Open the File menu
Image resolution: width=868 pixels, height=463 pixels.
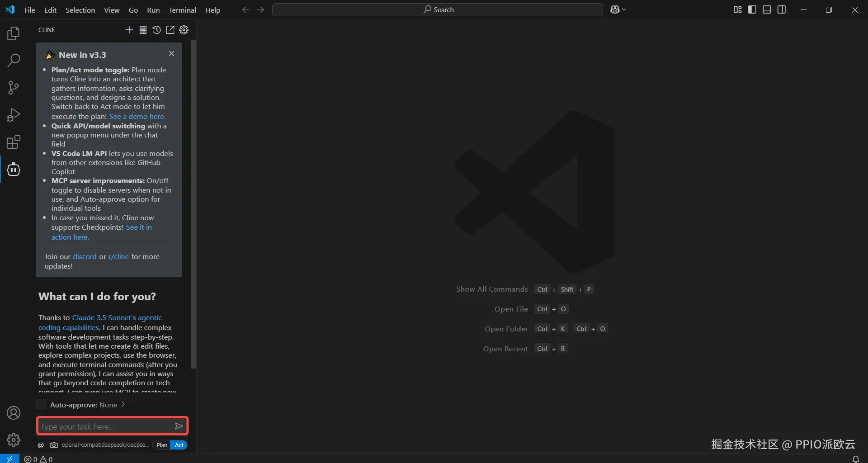(x=30, y=10)
